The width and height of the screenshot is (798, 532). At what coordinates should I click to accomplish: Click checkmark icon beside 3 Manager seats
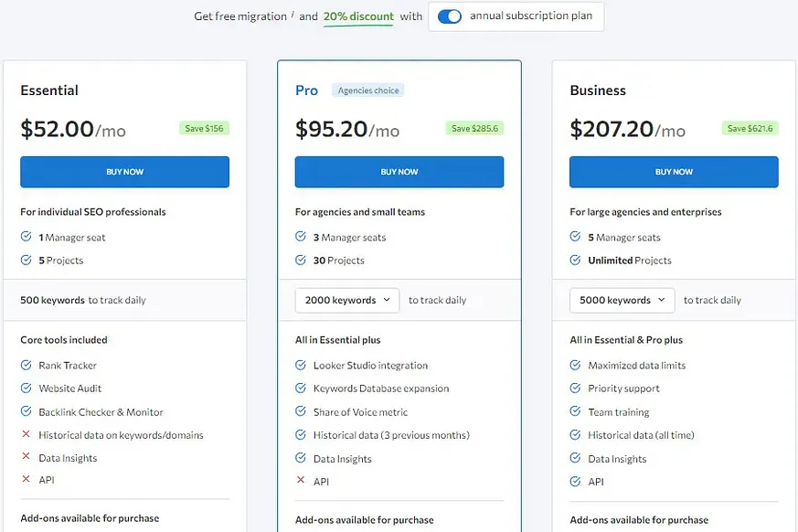301,237
